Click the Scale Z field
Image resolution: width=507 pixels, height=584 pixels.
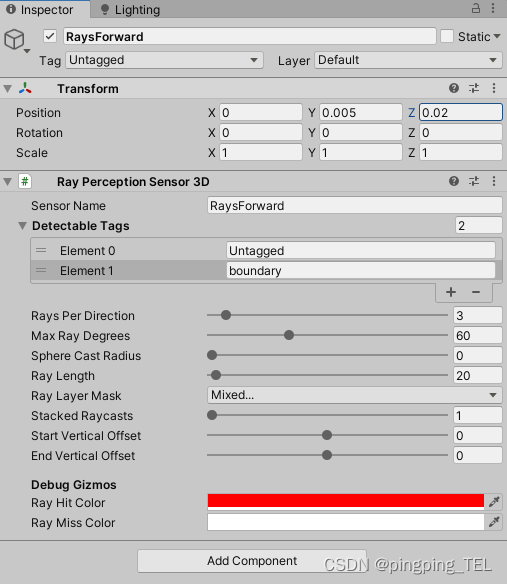coord(461,153)
